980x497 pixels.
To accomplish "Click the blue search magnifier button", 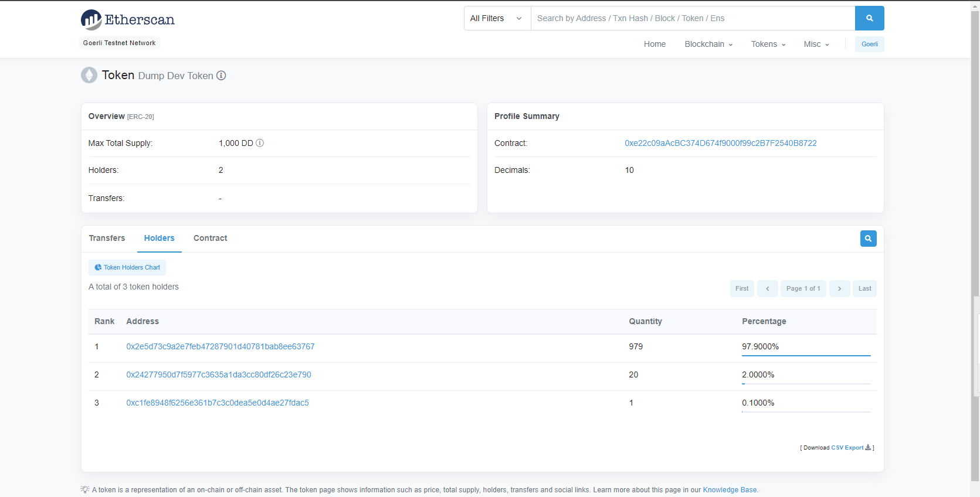I will (x=869, y=18).
